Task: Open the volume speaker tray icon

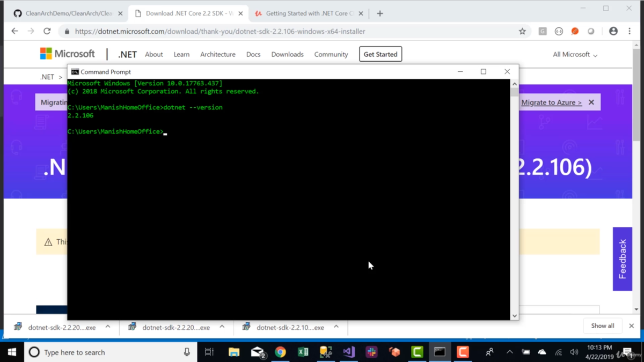Action: point(574,352)
